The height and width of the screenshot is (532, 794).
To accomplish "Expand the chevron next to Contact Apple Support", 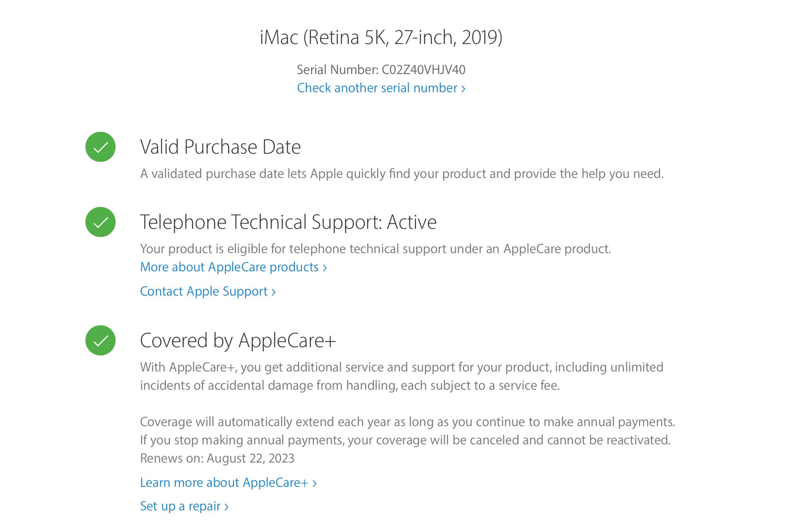I will pyautogui.click(x=274, y=291).
